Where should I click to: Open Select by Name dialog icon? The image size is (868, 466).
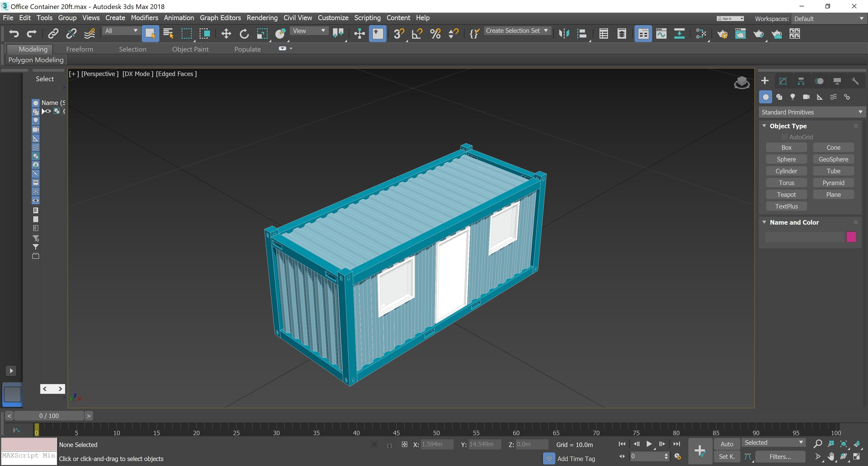pyautogui.click(x=168, y=34)
